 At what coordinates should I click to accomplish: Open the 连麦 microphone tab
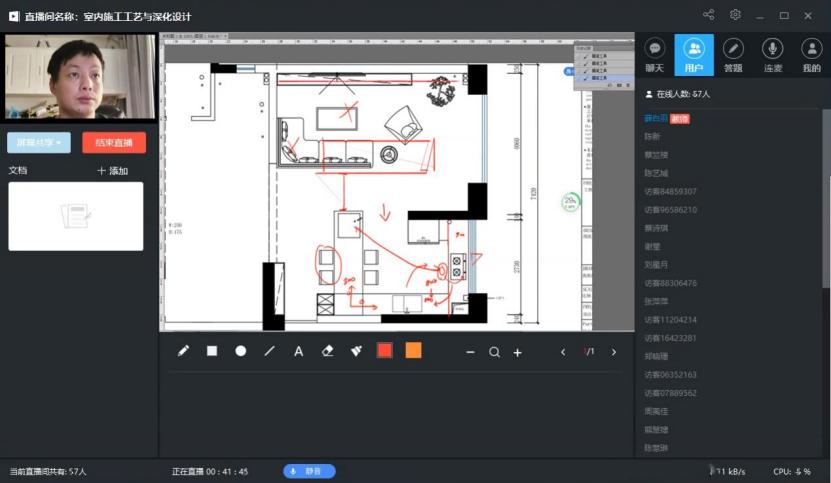[x=772, y=55]
